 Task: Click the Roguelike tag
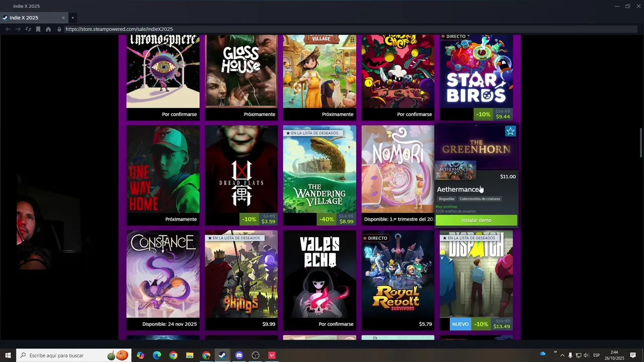446,199
